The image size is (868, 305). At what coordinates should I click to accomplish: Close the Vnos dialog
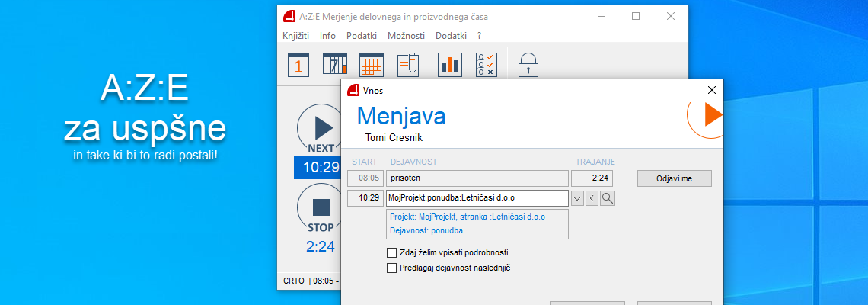tap(712, 90)
